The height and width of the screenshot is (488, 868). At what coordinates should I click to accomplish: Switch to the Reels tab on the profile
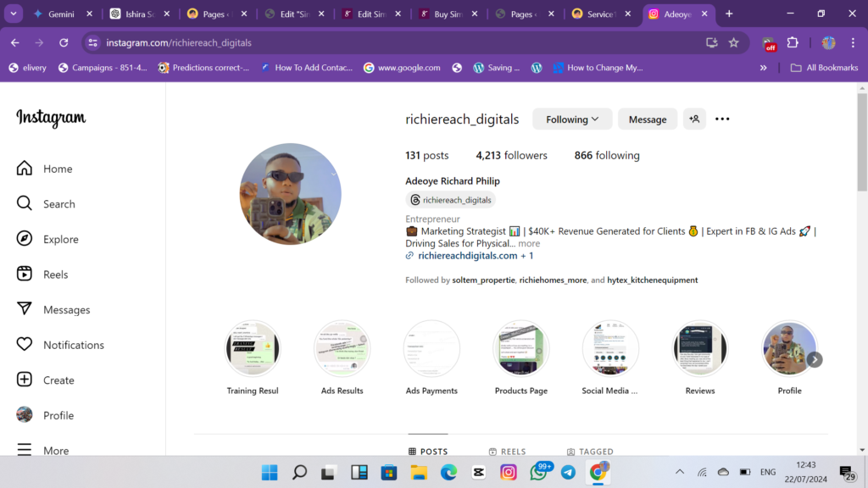coord(507,452)
